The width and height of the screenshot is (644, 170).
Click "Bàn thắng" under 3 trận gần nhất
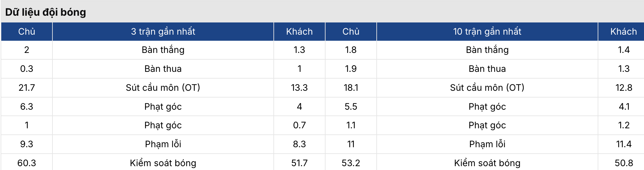[x=163, y=50]
